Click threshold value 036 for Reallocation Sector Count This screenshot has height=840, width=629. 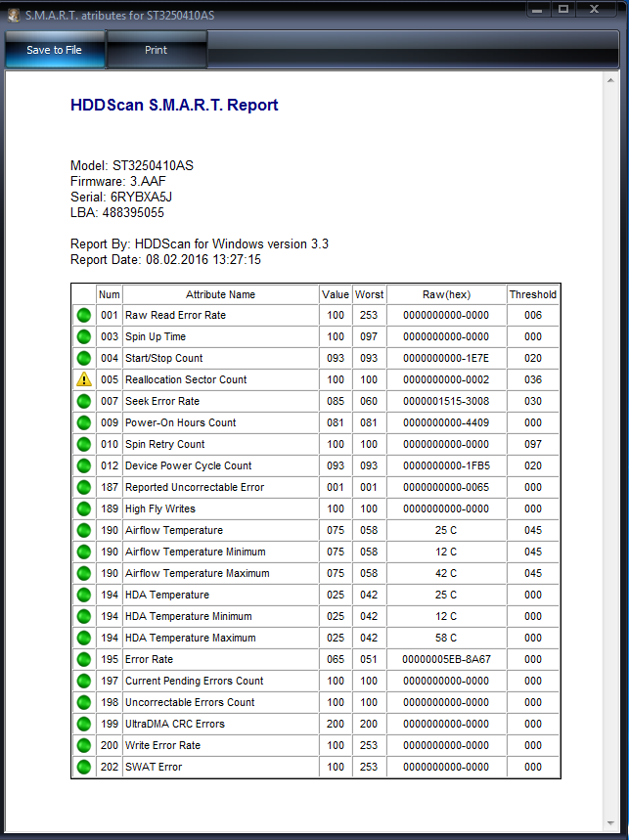coord(532,379)
